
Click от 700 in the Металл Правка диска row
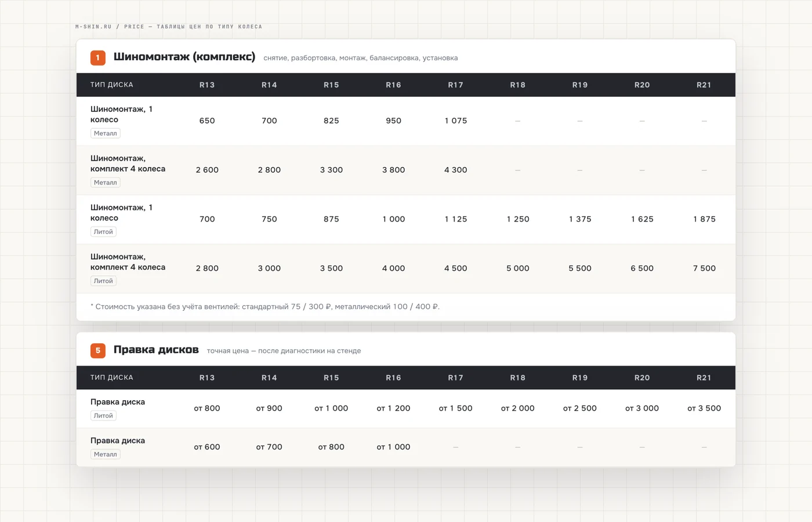(x=269, y=447)
